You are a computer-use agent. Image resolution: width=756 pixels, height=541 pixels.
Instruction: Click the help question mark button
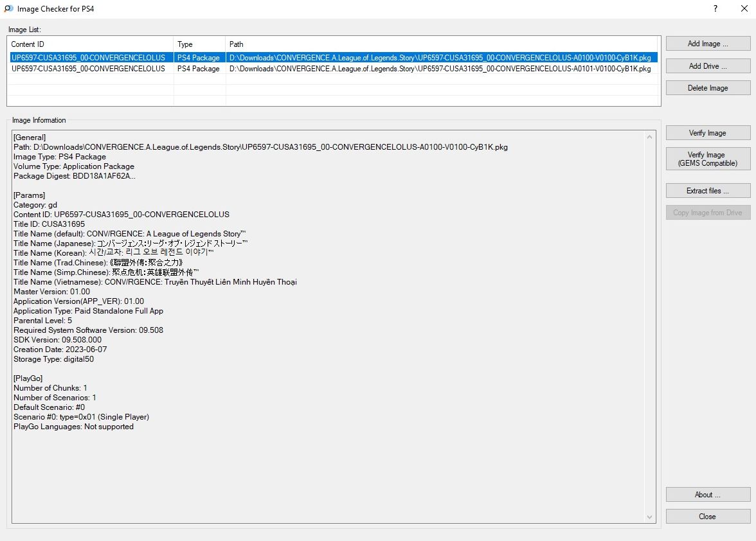[715, 8]
